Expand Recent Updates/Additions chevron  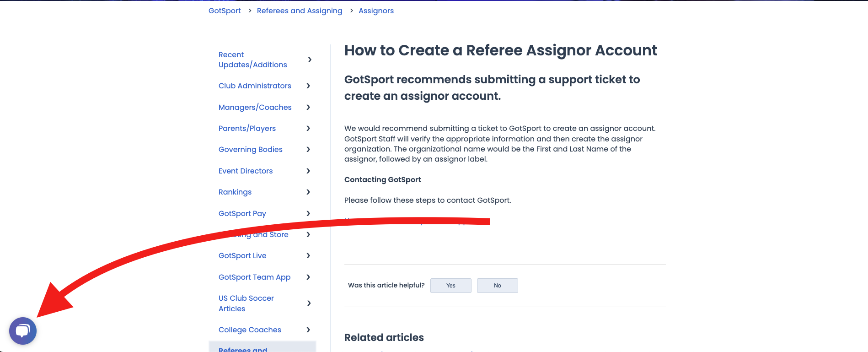pyautogui.click(x=310, y=60)
